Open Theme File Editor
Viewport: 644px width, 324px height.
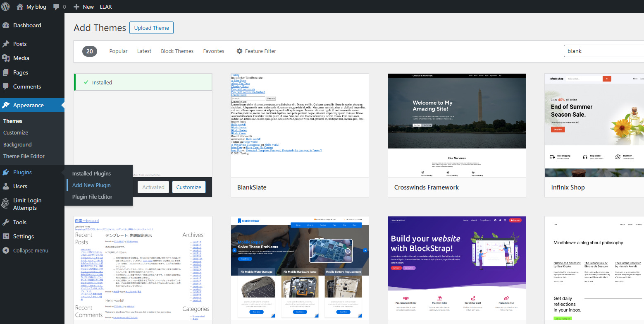[24, 156]
